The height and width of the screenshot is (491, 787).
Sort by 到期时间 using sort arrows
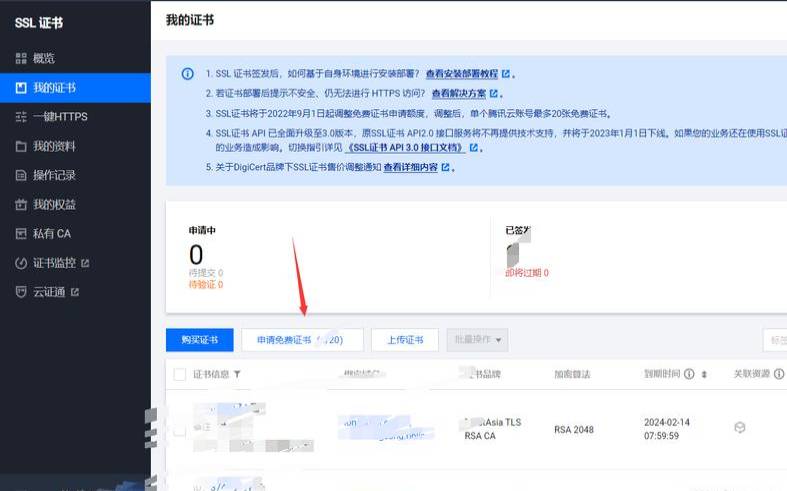tap(704, 375)
